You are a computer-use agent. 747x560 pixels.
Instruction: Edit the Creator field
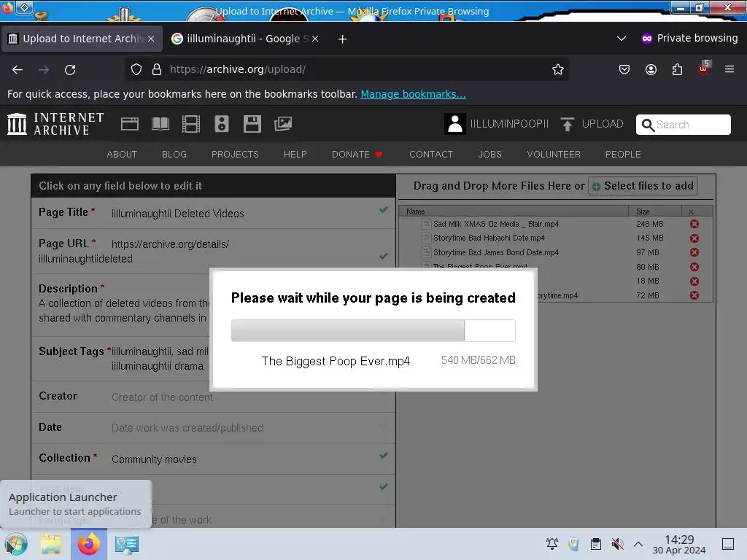214,397
